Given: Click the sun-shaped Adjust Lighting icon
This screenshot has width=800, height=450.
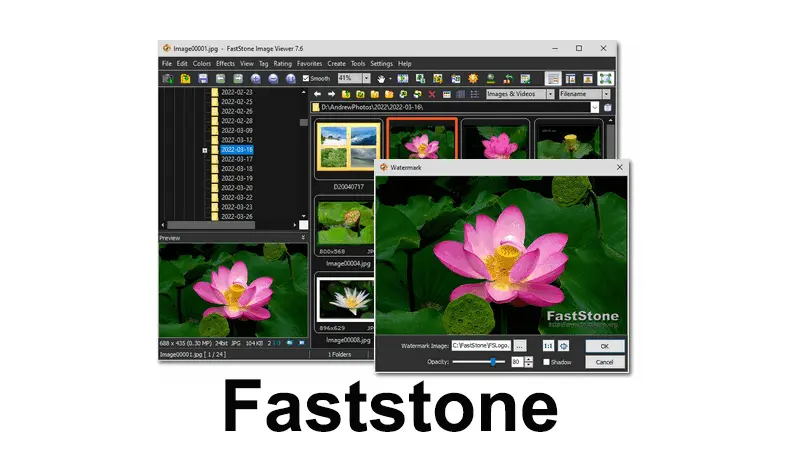Looking at the screenshot, I should coord(473,79).
